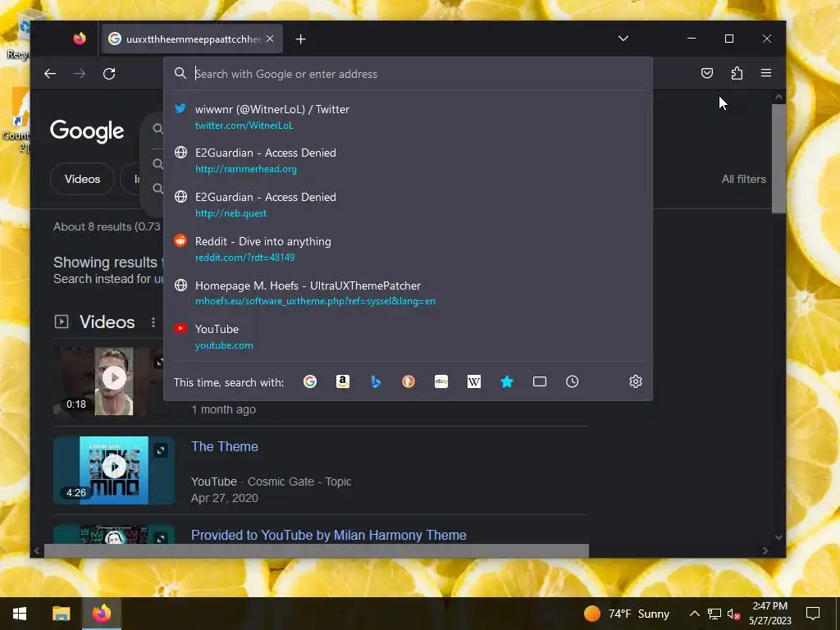This screenshot has width=840, height=630.
Task: Select the YouTube suggestion
Action: pos(409,337)
